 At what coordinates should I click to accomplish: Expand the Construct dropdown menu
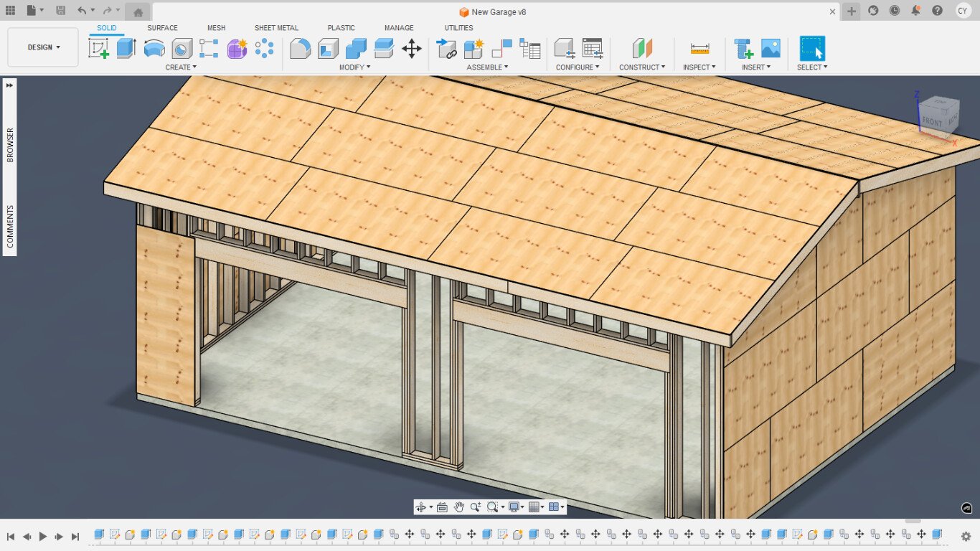641,67
